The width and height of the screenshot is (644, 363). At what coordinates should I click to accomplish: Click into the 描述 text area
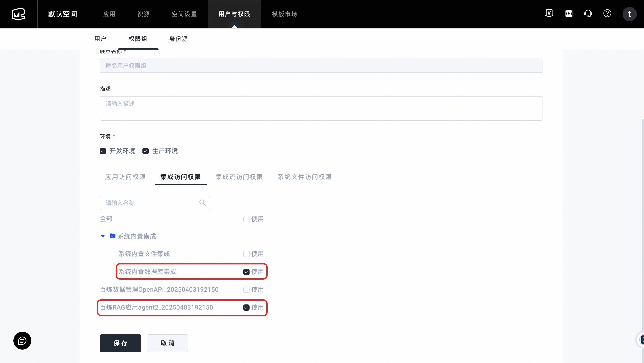(321, 108)
